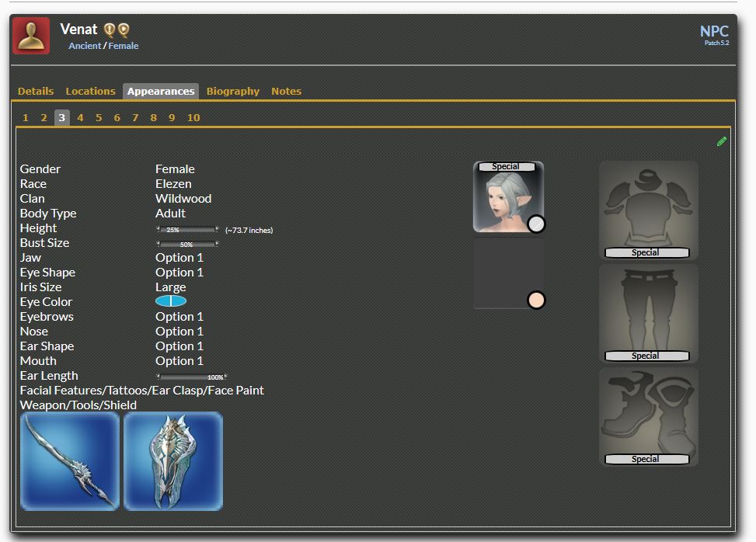Click the first quest marker icon beside Venat
Image resolution: width=756 pixels, height=542 pixels.
[110, 30]
